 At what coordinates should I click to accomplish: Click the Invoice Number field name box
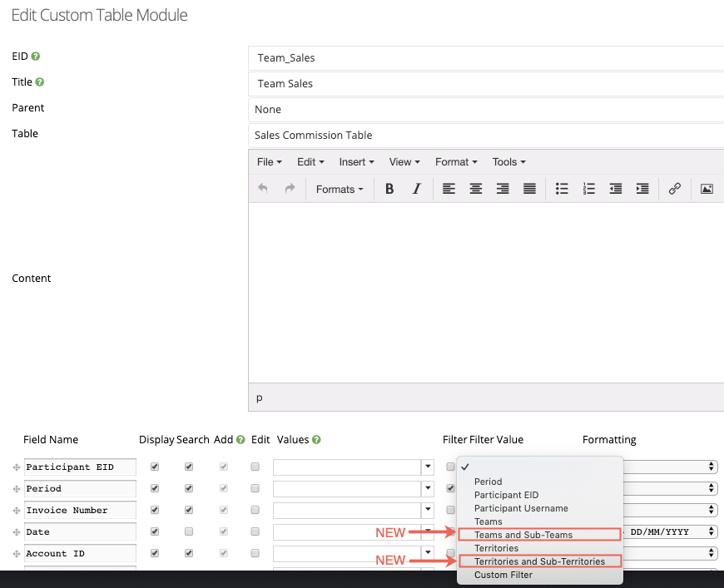80,510
